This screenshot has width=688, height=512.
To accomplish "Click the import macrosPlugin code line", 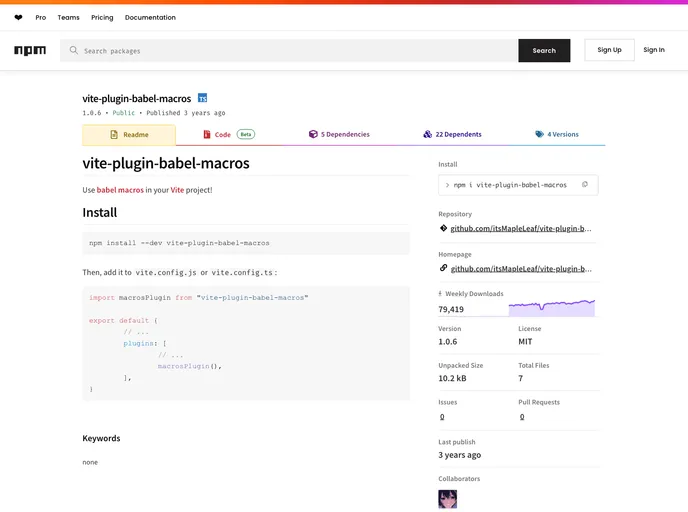I will tap(198, 297).
